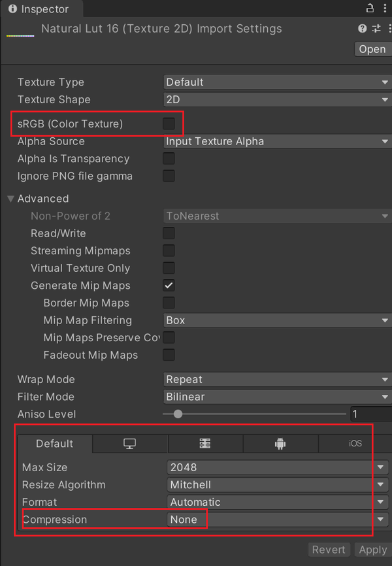Click the Aniso Level value field

[x=370, y=414]
